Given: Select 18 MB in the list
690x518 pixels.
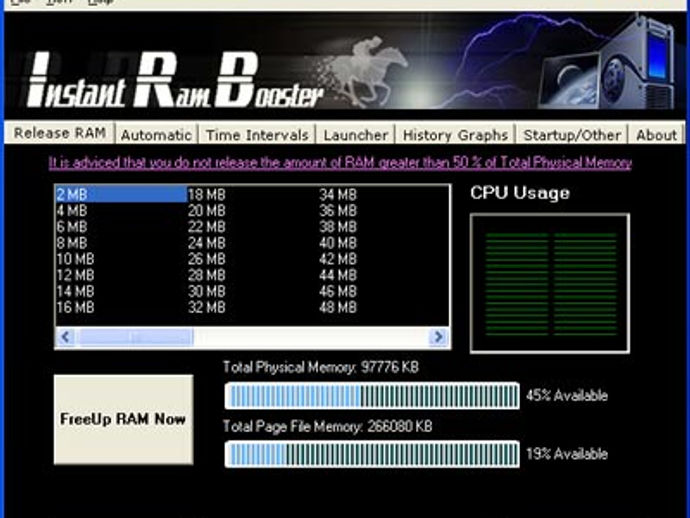Looking at the screenshot, I should coord(206,195).
